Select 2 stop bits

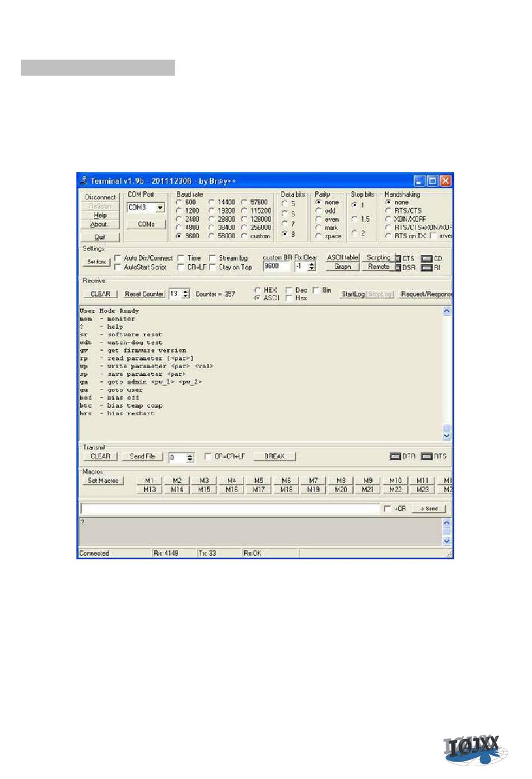click(354, 233)
